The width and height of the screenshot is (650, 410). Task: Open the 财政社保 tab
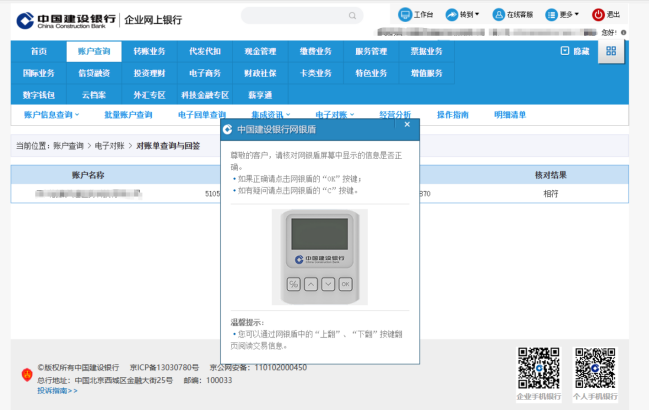[260, 73]
